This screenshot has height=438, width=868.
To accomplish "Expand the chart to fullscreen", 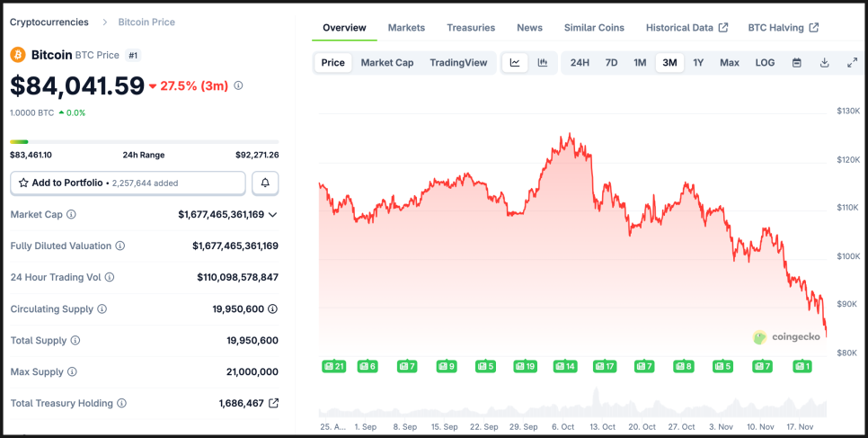I will (852, 63).
